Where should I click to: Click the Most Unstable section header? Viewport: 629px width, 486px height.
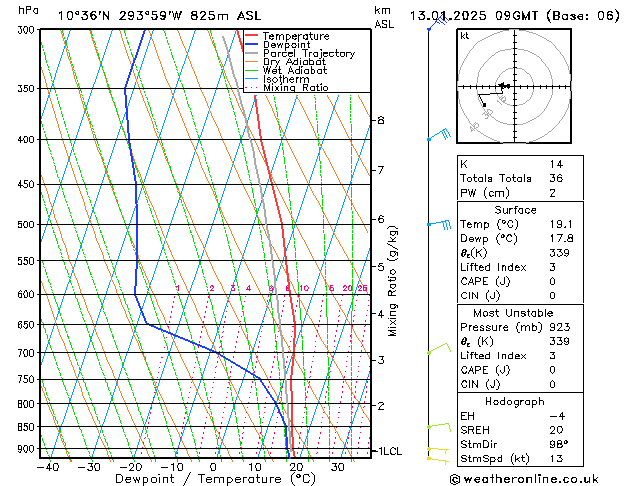[513, 313]
